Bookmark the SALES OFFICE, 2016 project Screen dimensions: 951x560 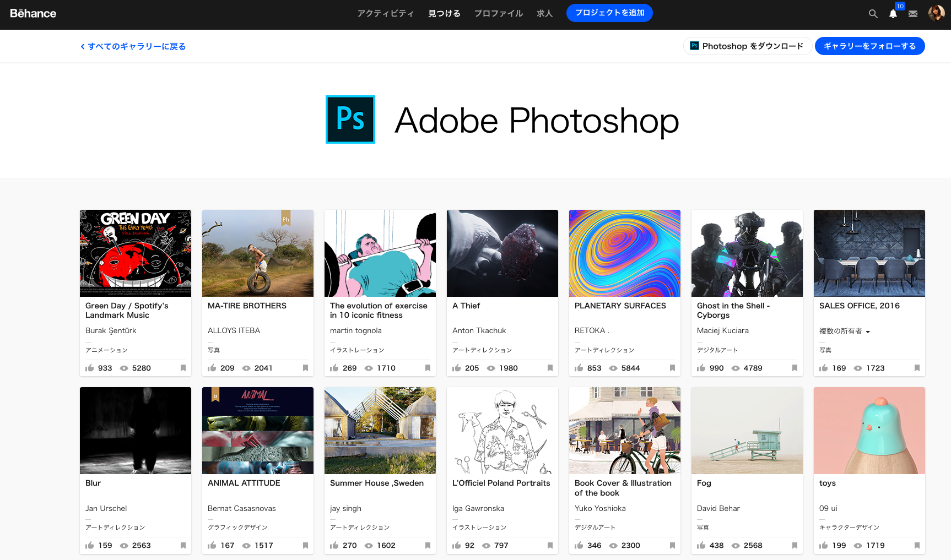917,368
